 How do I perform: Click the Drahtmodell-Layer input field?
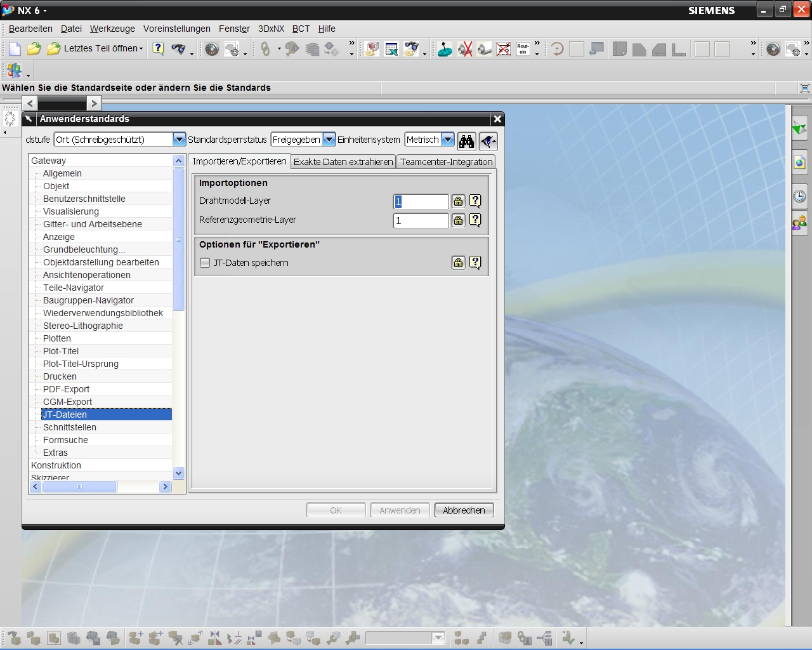tap(421, 201)
